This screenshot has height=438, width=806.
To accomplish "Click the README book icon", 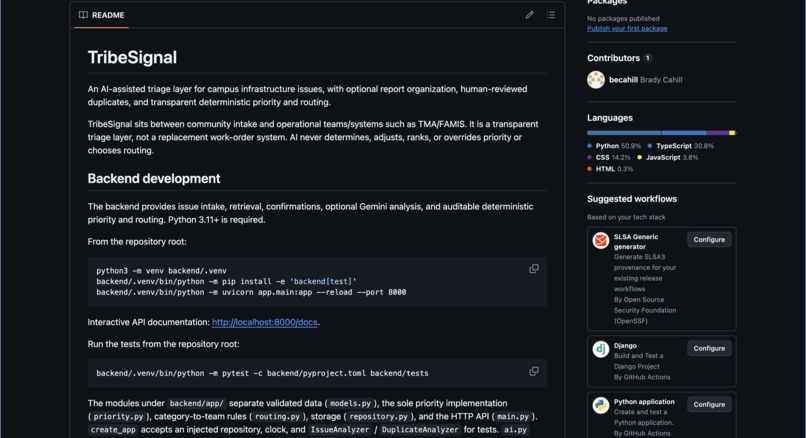I will (x=83, y=15).
